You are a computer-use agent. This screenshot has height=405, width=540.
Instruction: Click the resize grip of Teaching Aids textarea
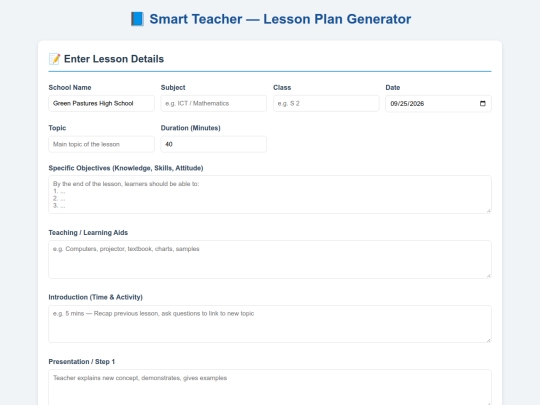(488, 275)
